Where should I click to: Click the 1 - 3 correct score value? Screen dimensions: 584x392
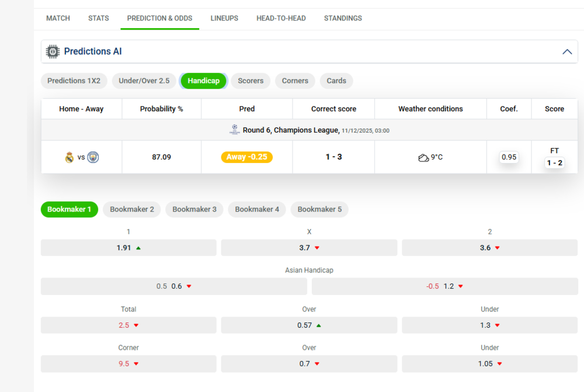click(x=333, y=157)
